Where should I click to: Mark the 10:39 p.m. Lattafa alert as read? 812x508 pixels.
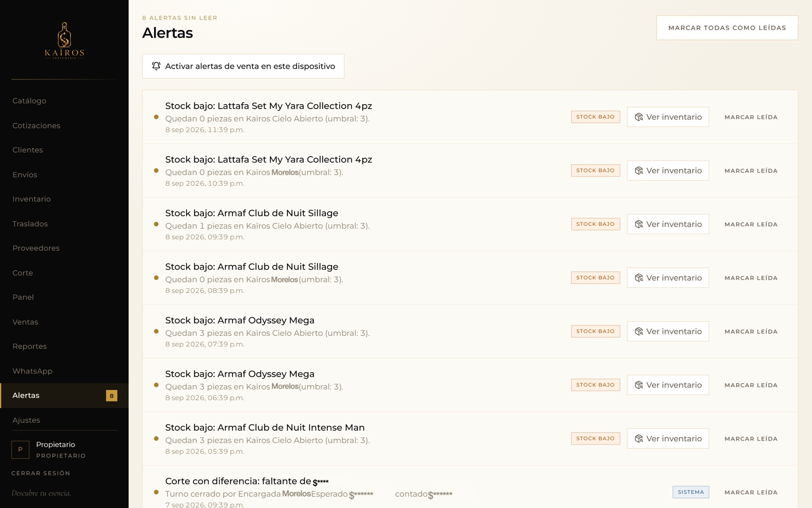click(x=751, y=171)
